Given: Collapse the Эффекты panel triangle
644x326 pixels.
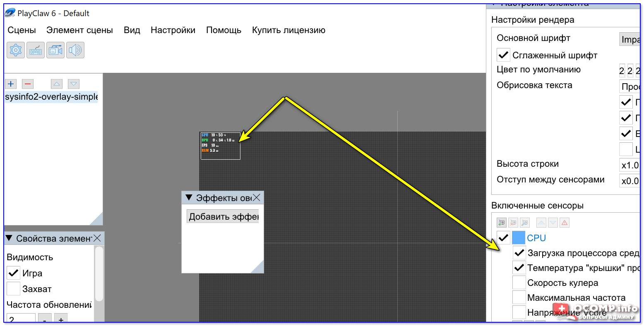Looking at the screenshot, I should tap(189, 198).
